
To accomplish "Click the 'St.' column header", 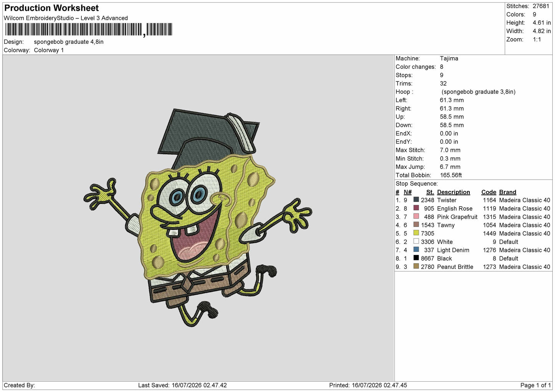I will point(430,192).
